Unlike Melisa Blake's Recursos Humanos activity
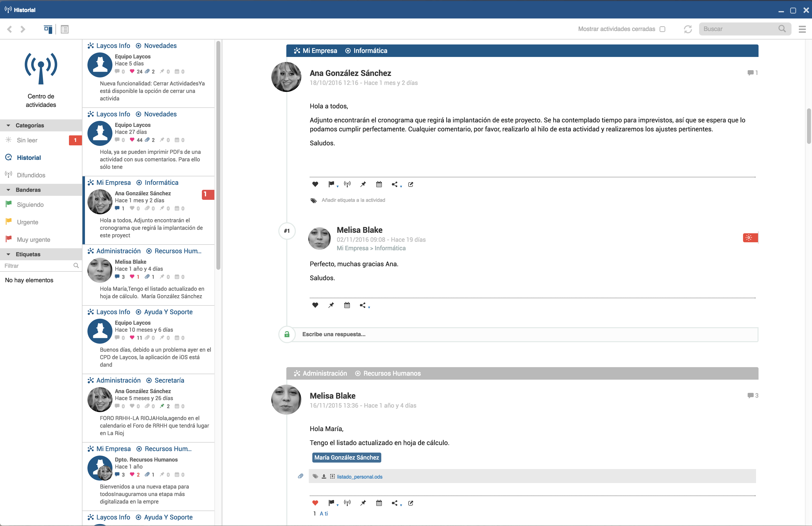Image resolution: width=812 pixels, height=526 pixels. (315, 503)
